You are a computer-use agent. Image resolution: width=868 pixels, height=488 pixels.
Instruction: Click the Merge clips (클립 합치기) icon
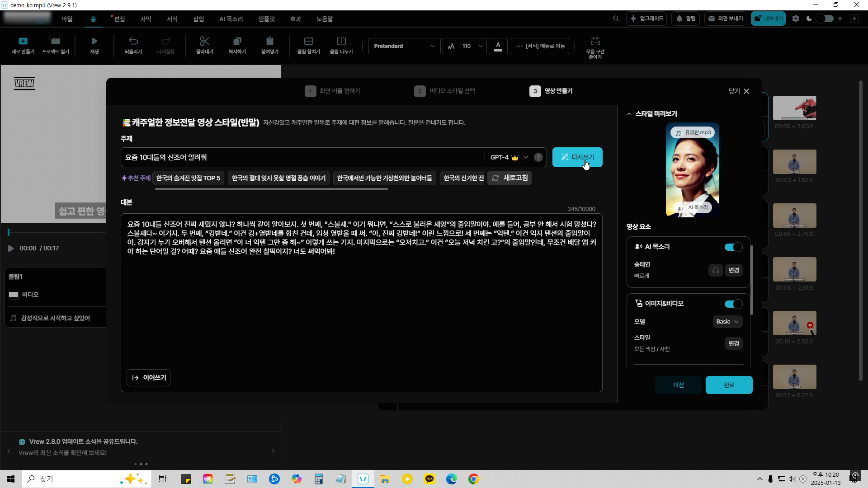(x=308, y=42)
